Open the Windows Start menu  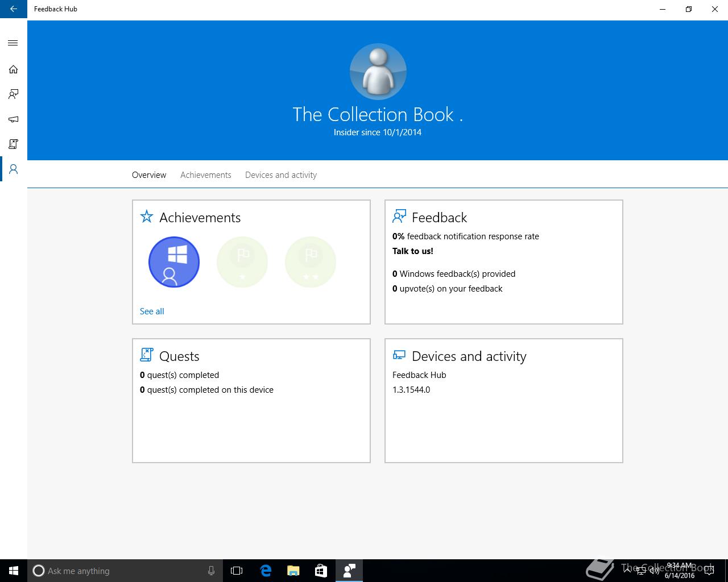coord(14,571)
